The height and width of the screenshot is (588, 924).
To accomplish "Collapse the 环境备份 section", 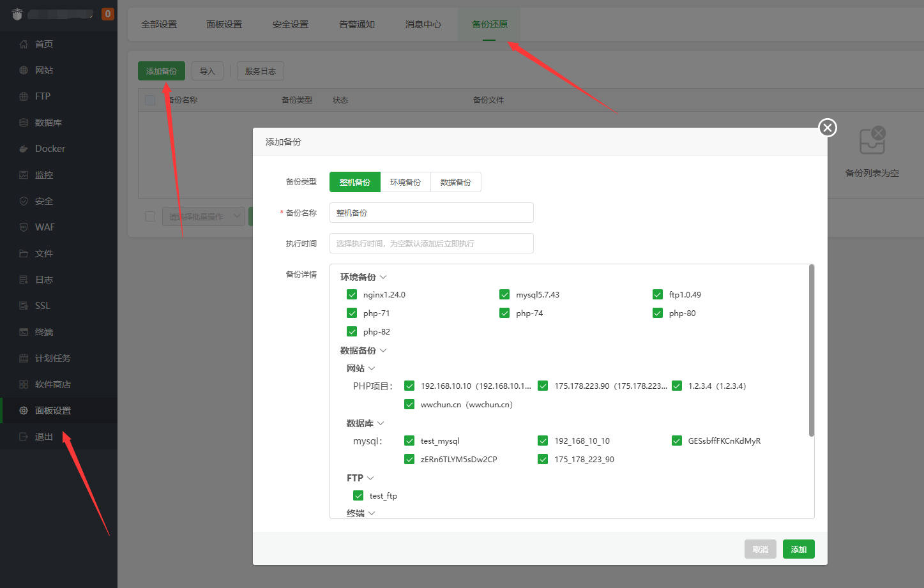I will tap(383, 277).
